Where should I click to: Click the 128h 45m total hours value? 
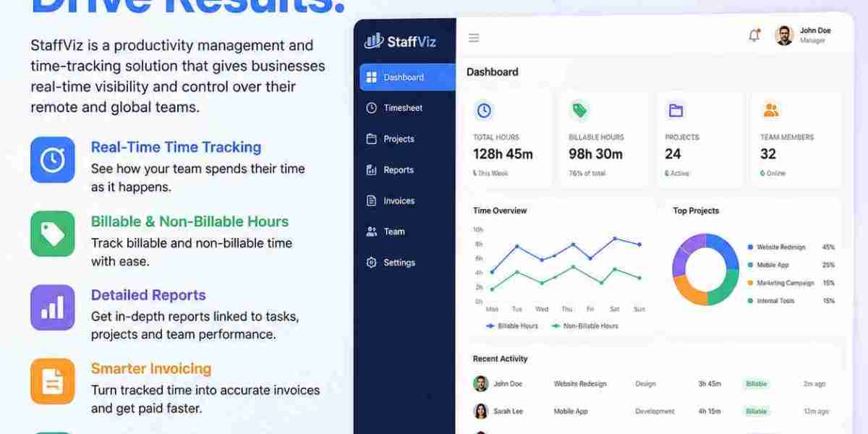click(x=503, y=154)
